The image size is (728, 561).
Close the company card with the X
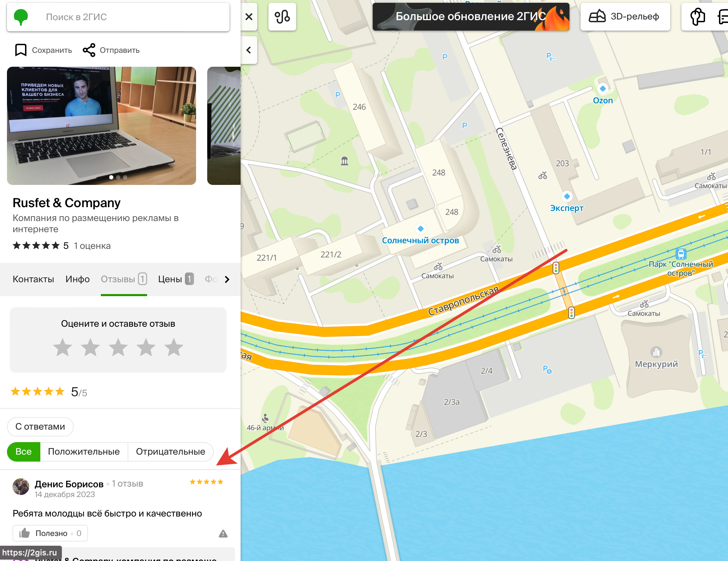249,17
